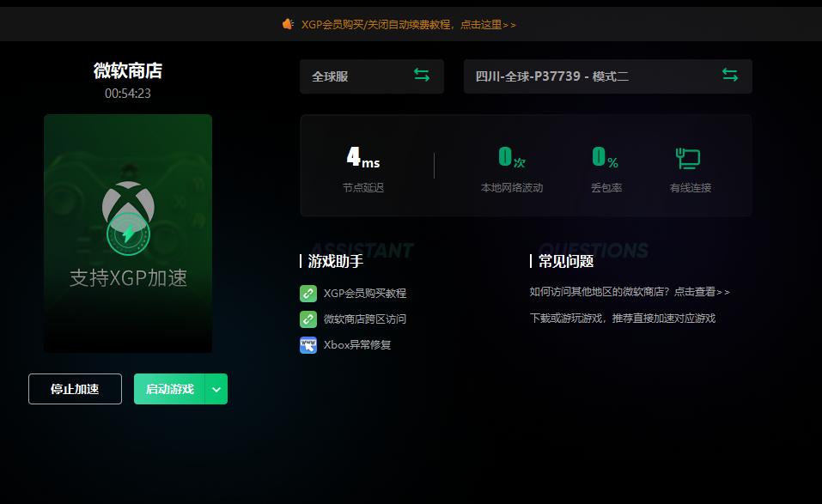Click the node switch icon beside 模式二
This screenshot has height=504, width=822.
click(730, 76)
